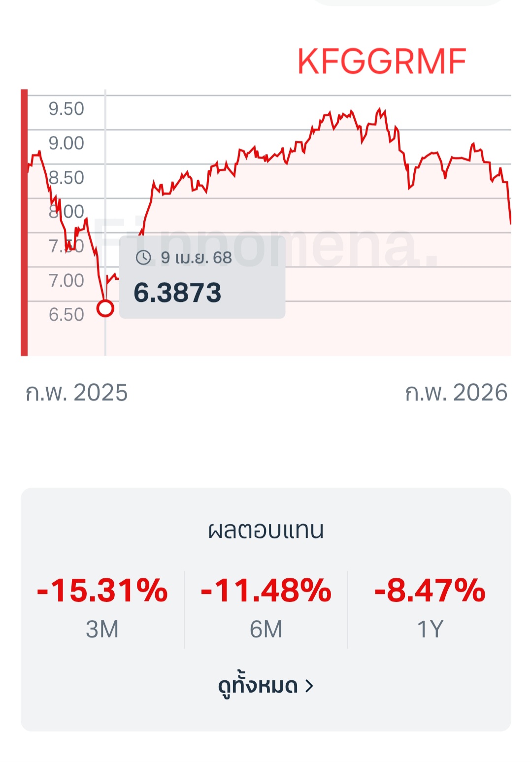The height and width of the screenshot is (762, 532).
Task: Tap the KFGGRMF fund name label
Action: point(382,62)
